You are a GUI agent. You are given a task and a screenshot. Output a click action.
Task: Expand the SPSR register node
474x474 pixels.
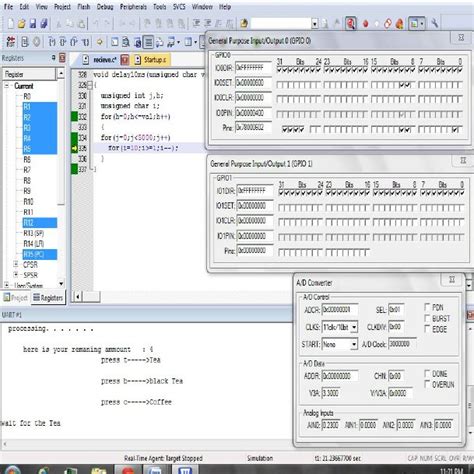[x=16, y=275]
